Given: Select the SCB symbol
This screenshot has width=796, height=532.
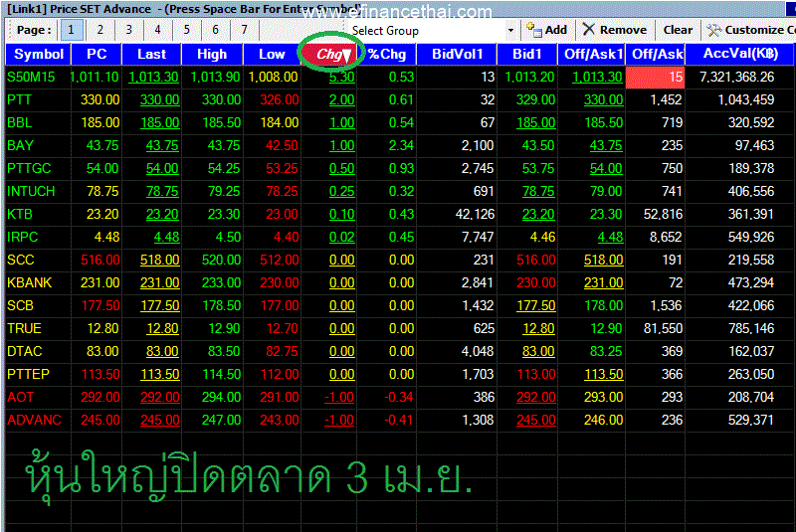Looking at the screenshot, I should 20,305.
